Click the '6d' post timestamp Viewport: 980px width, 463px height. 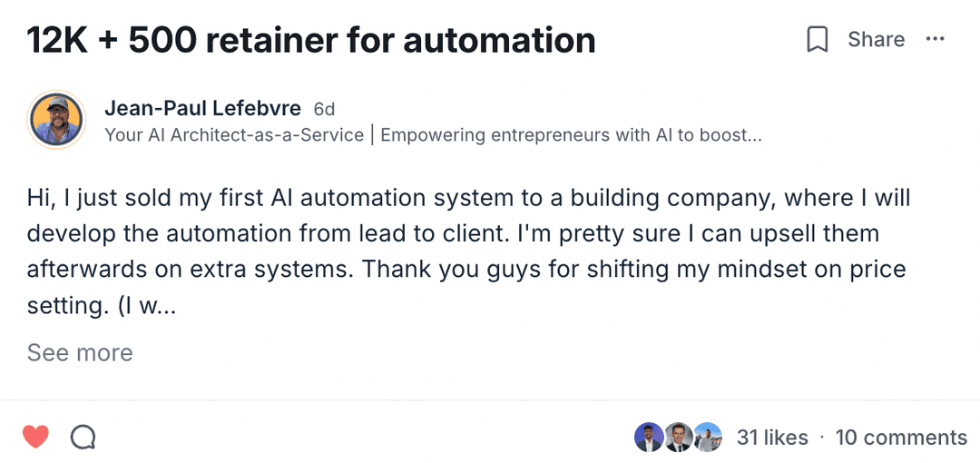[x=324, y=110]
